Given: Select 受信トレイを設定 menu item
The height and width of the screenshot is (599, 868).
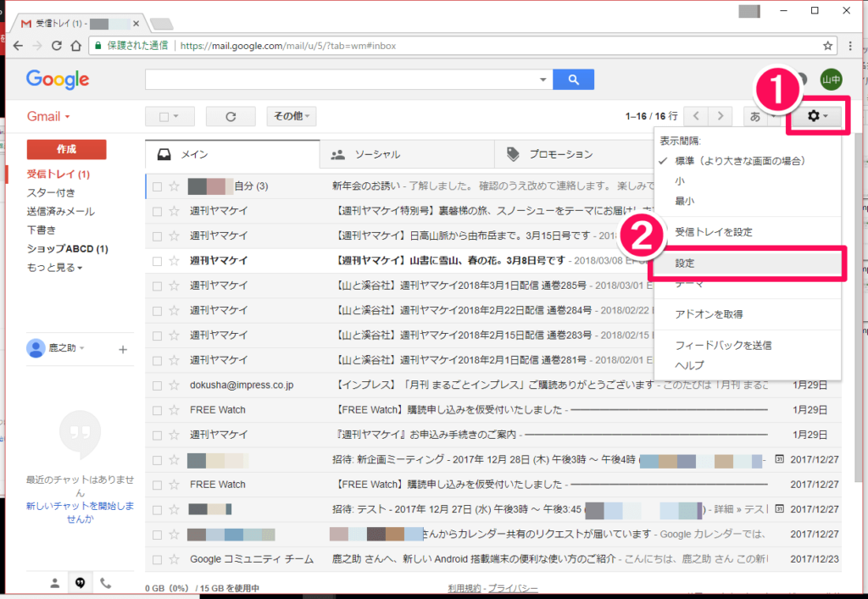Looking at the screenshot, I should point(748,232).
